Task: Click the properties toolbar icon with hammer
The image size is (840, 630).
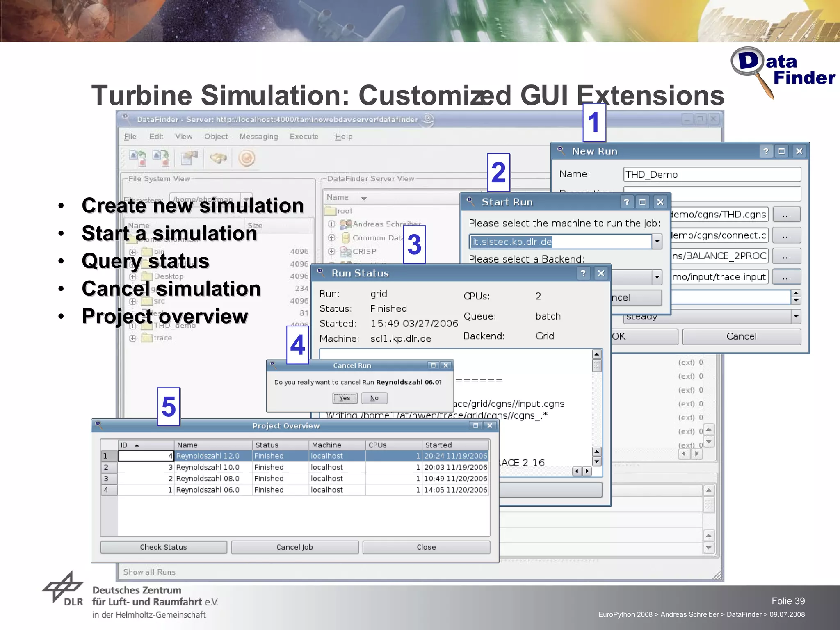Action: pos(189,158)
